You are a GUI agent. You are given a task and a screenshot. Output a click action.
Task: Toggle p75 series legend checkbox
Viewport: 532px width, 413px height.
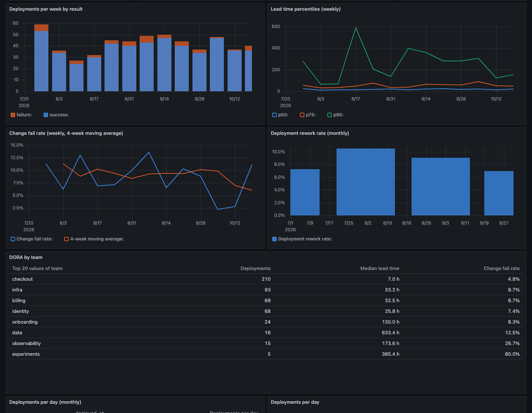click(302, 115)
